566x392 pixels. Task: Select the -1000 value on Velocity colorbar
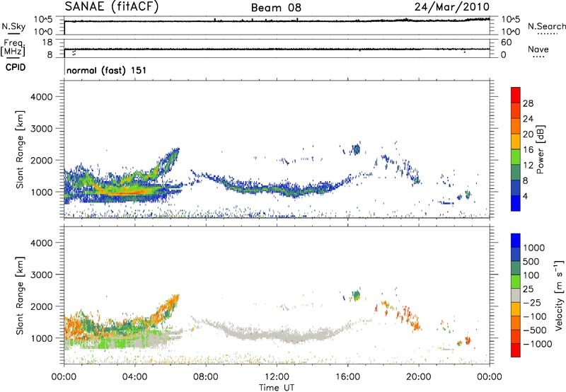[x=537, y=344]
